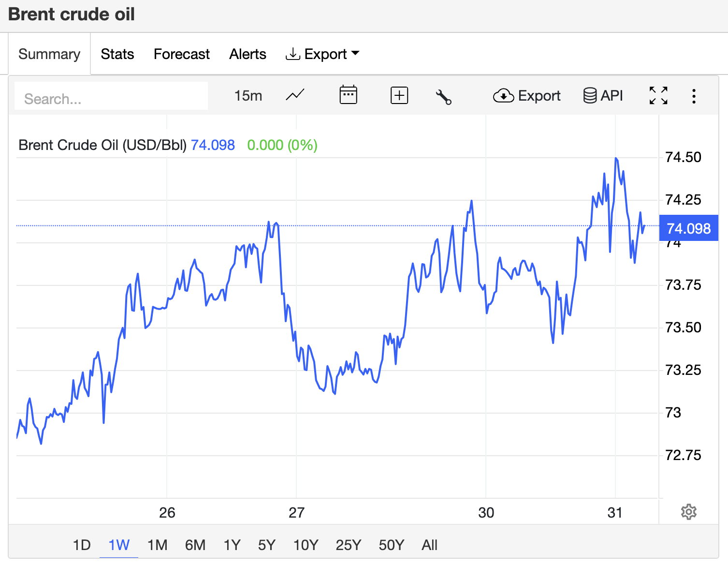
Task: Open the wrench chart tools icon
Action: (x=443, y=97)
